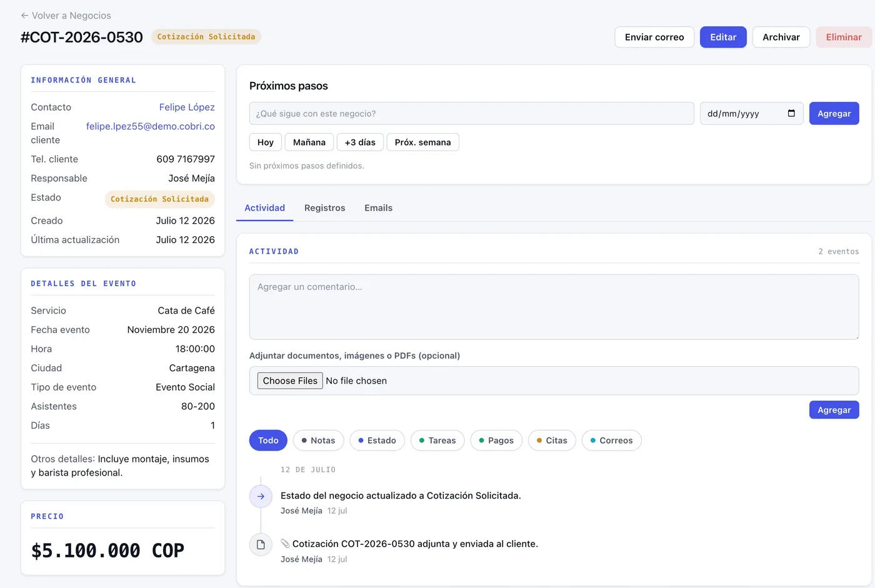Filter activity by Todo
Screen dimensions: 875x588
coord(268,441)
